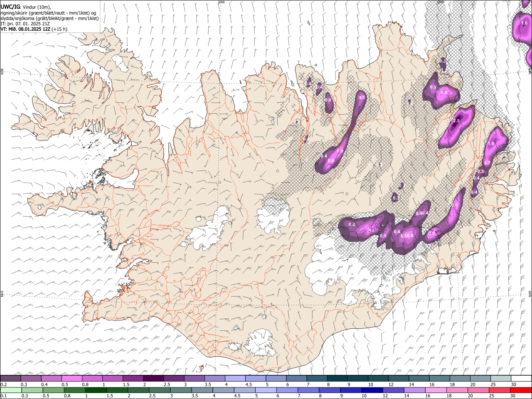Click the '20W' longitude label at top
Screen dimensions: 532x399
221,2
